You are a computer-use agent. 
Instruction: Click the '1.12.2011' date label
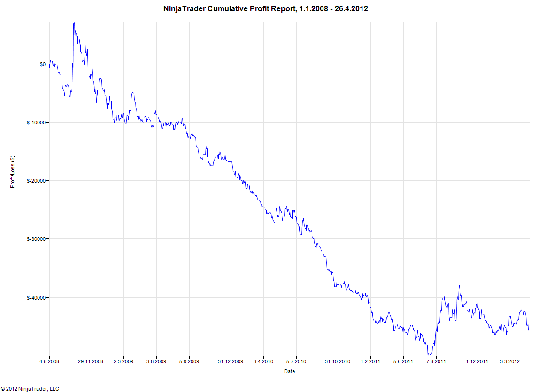pyautogui.click(x=477, y=361)
